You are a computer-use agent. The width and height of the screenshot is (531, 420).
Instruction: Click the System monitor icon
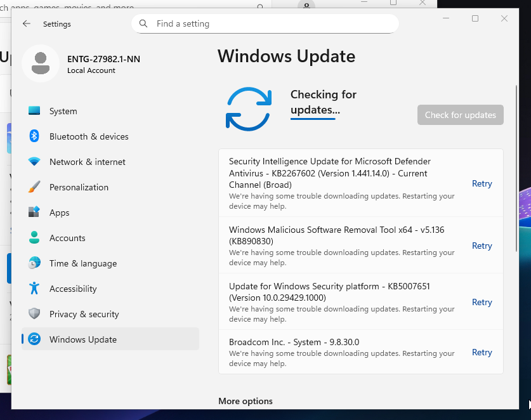pos(34,111)
